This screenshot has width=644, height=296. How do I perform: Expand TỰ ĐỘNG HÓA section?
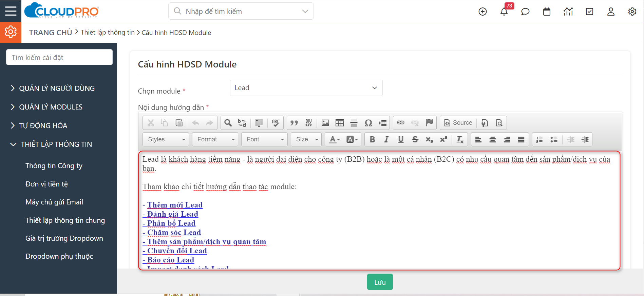39,126
